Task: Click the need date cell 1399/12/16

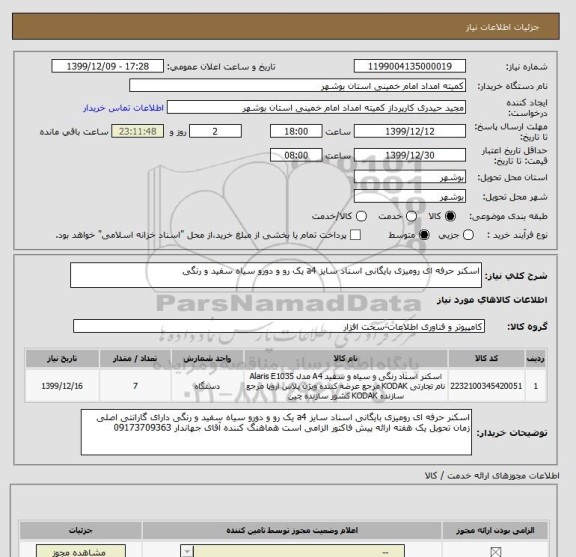Action: 62,386
